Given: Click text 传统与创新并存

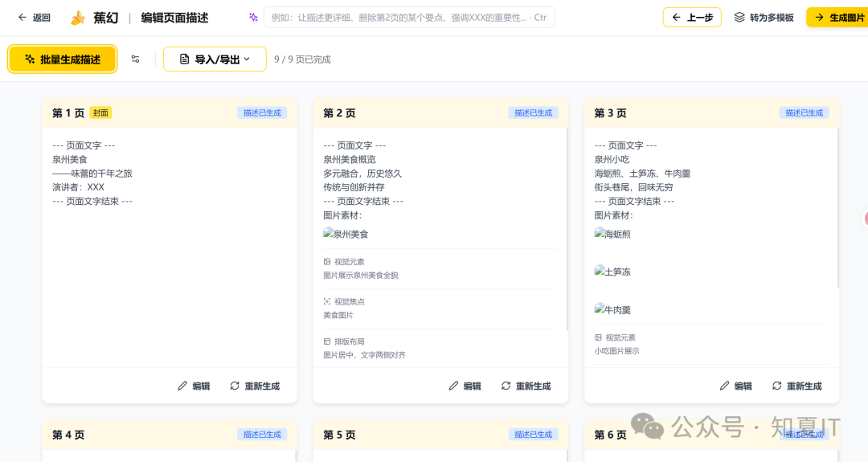Looking at the screenshot, I should [x=354, y=187].
